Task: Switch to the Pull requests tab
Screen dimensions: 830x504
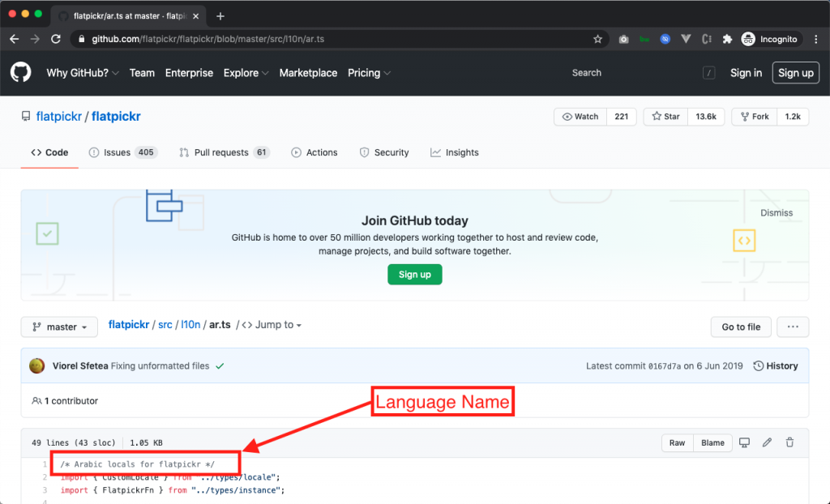Action: click(225, 152)
